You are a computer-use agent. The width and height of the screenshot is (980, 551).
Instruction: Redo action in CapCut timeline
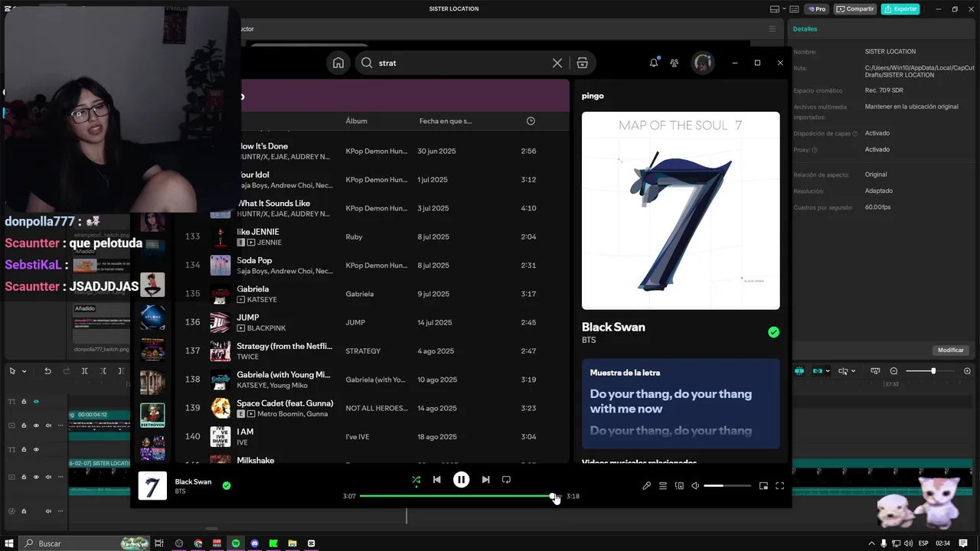[67, 371]
